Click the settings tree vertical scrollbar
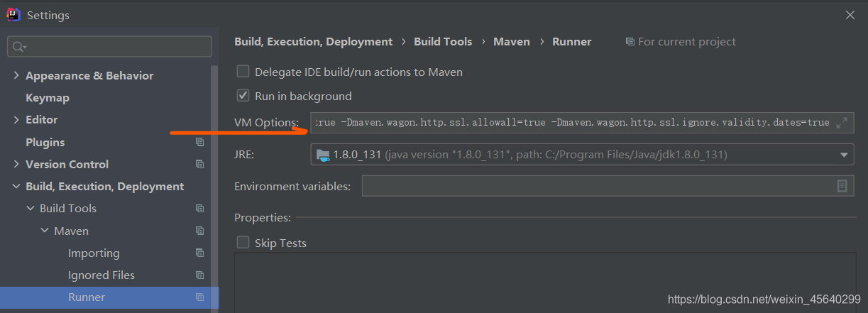Image resolution: width=868 pixels, height=313 pixels. (214, 175)
